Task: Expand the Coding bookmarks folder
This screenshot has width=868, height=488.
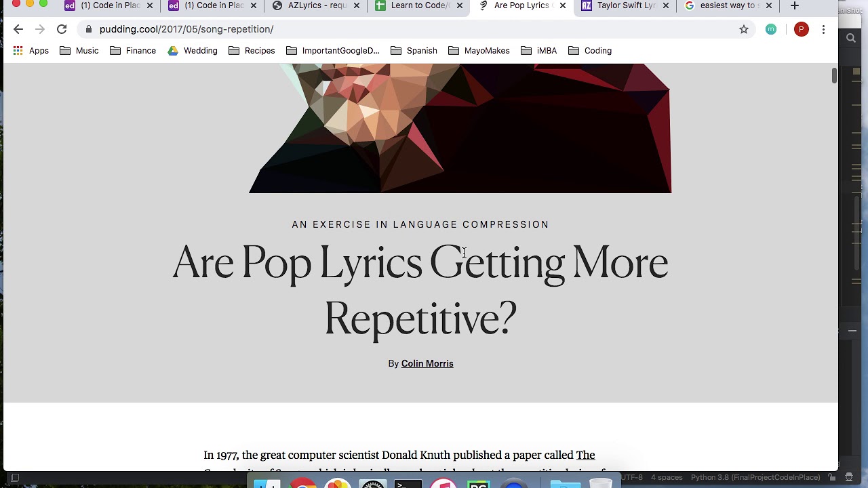Action: (590, 51)
